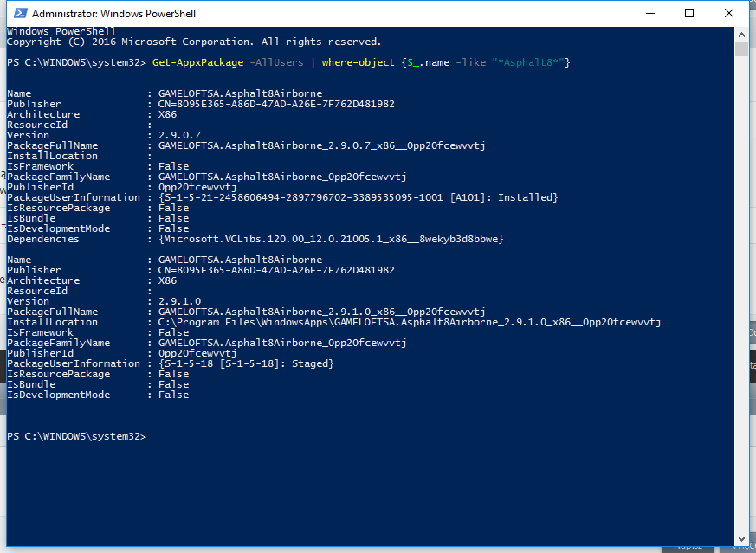Viewport: 756px width, 553px height.
Task: Click the vertical scrollbar thumb
Action: tap(741, 48)
